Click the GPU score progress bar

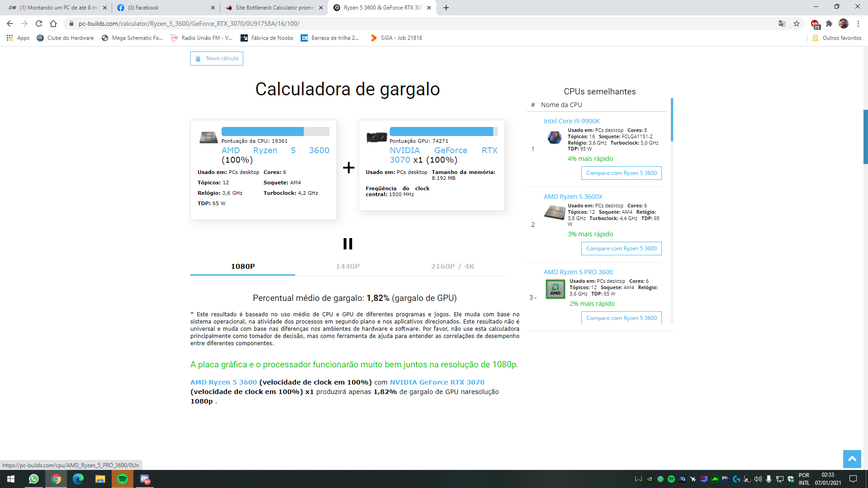pos(443,131)
